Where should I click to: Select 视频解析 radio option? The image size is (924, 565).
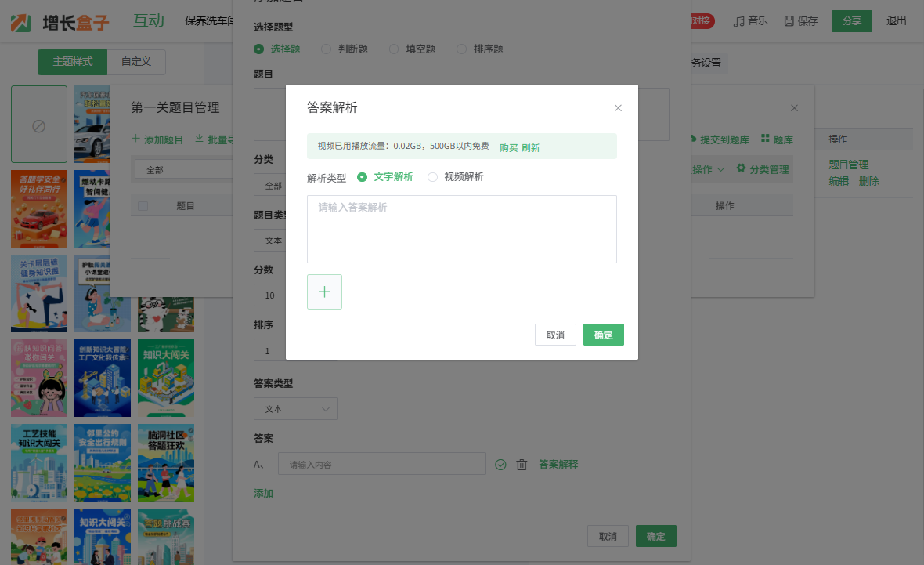click(433, 177)
